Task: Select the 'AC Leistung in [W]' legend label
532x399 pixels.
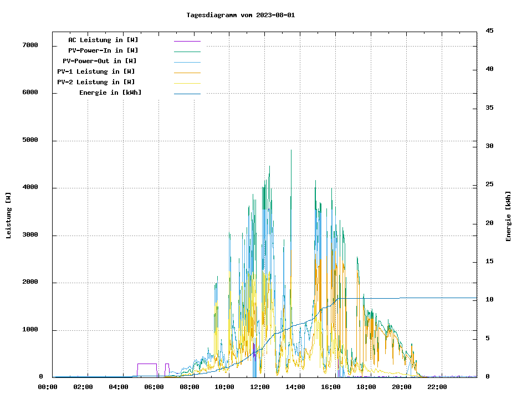Action: point(103,40)
